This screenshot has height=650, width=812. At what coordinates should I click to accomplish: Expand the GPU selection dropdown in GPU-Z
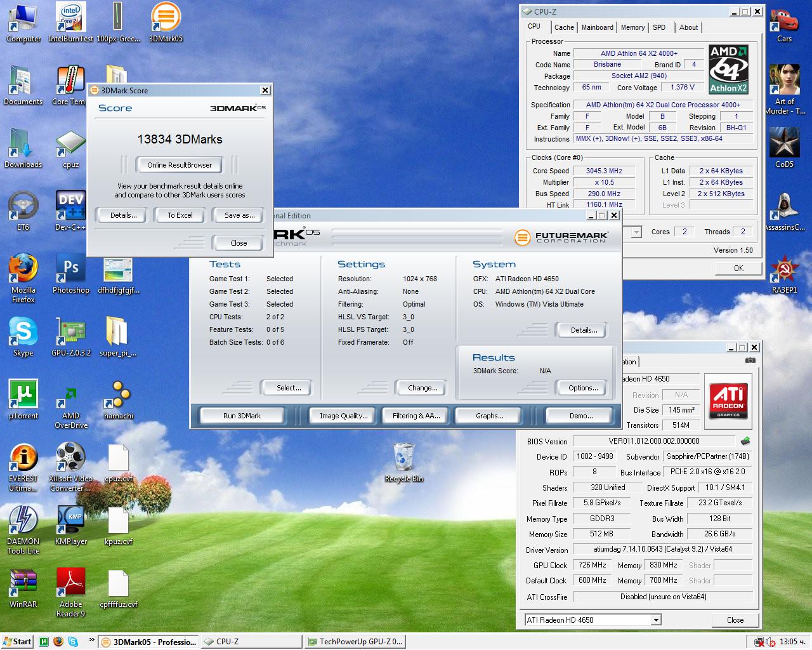pos(656,620)
